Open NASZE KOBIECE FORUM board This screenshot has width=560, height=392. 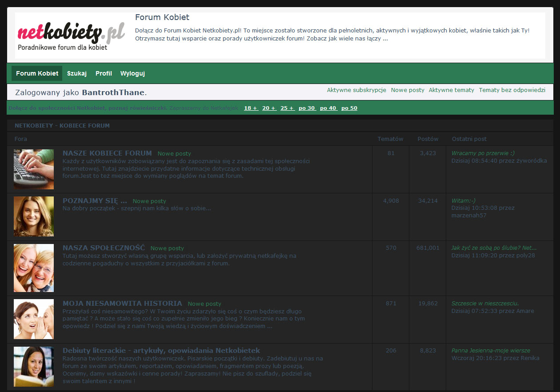click(x=107, y=153)
